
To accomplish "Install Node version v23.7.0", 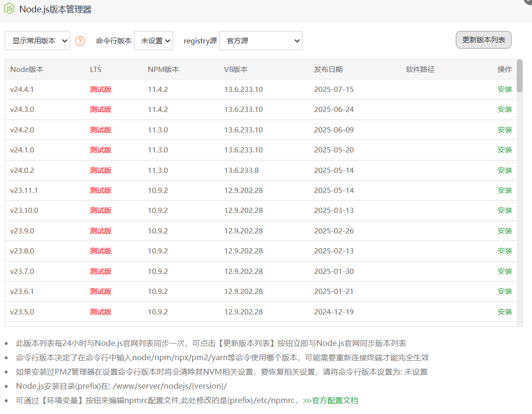I will pos(504,271).
